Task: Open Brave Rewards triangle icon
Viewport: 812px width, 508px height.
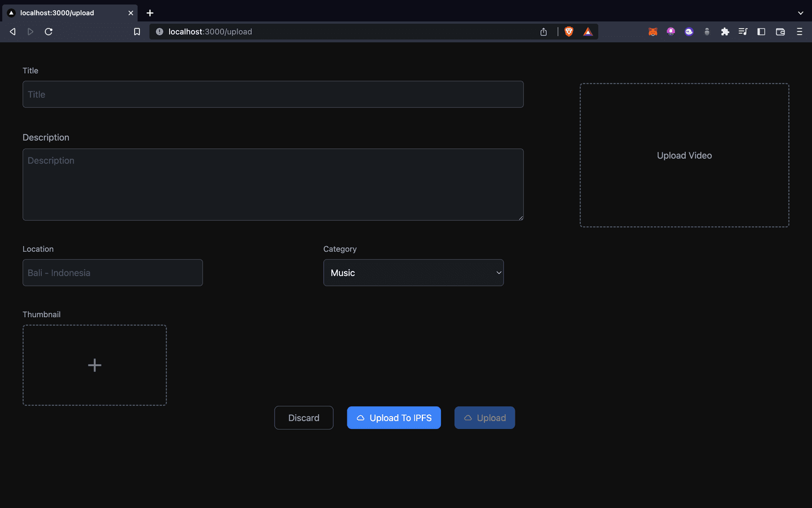Action: (588, 32)
